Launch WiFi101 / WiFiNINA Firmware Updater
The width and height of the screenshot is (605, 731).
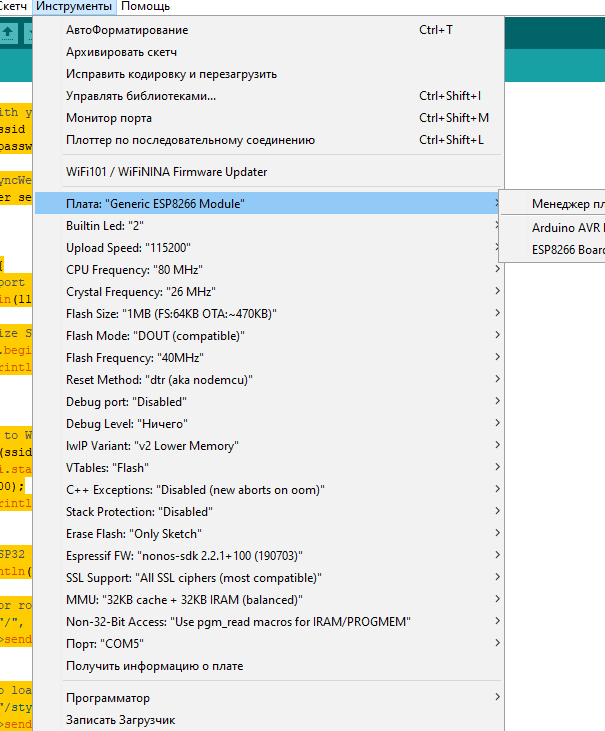(269, 172)
